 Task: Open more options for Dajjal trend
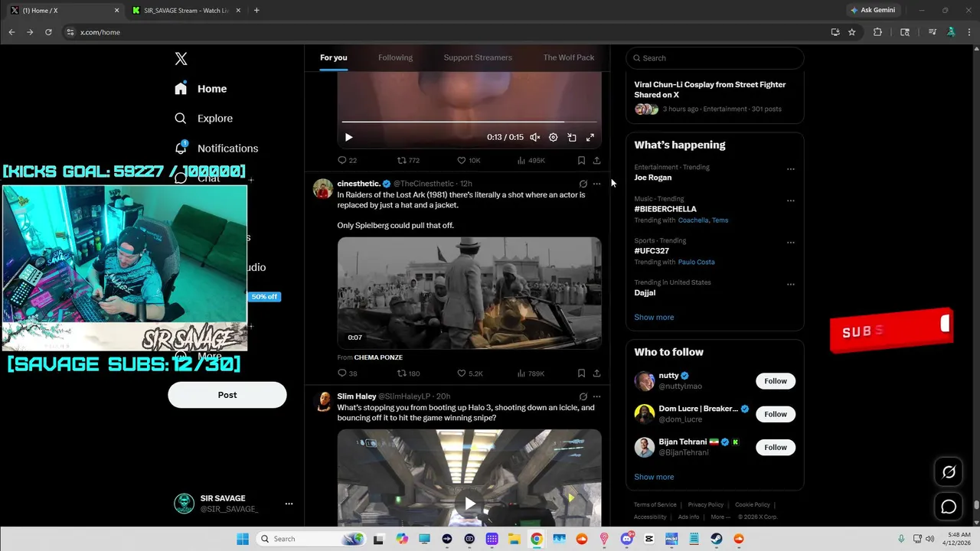791,284
